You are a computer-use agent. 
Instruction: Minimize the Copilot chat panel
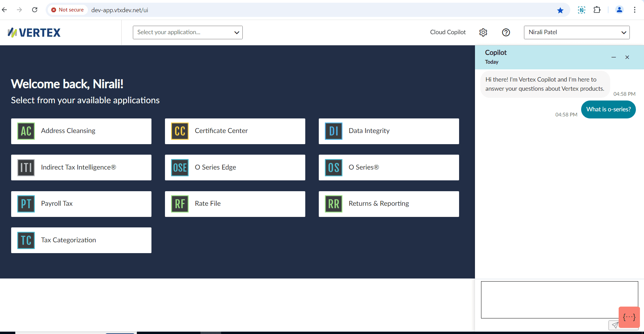pyautogui.click(x=614, y=57)
